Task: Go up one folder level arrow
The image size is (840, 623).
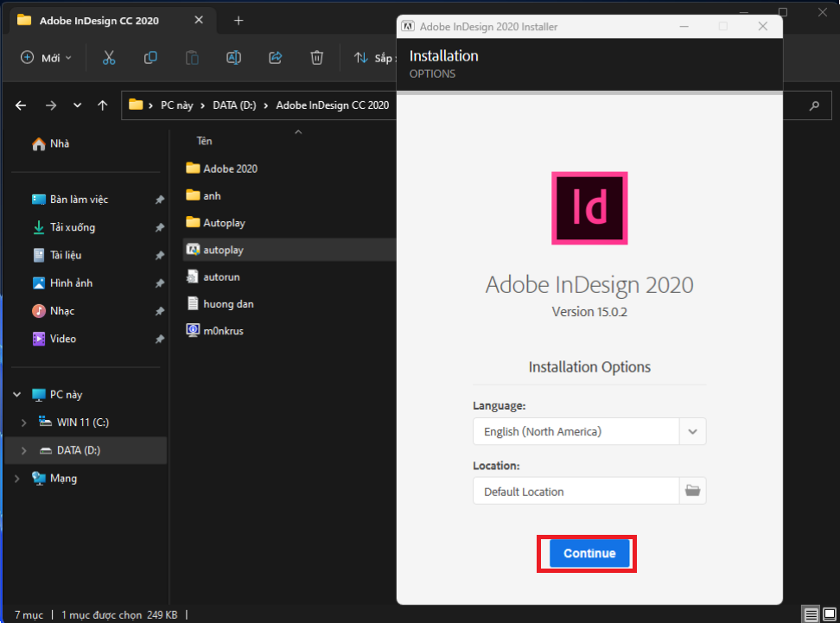Action: coord(103,105)
